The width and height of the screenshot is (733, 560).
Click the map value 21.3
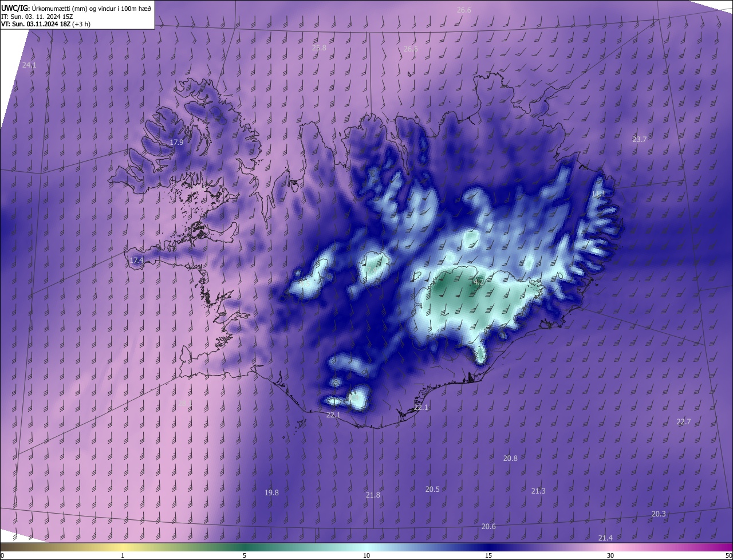(x=538, y=491)
